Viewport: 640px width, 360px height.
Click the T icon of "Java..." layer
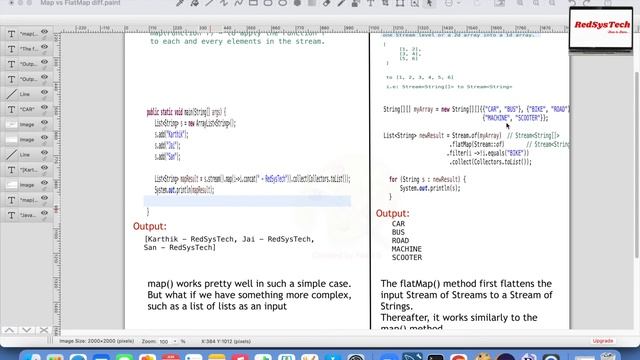11,215
